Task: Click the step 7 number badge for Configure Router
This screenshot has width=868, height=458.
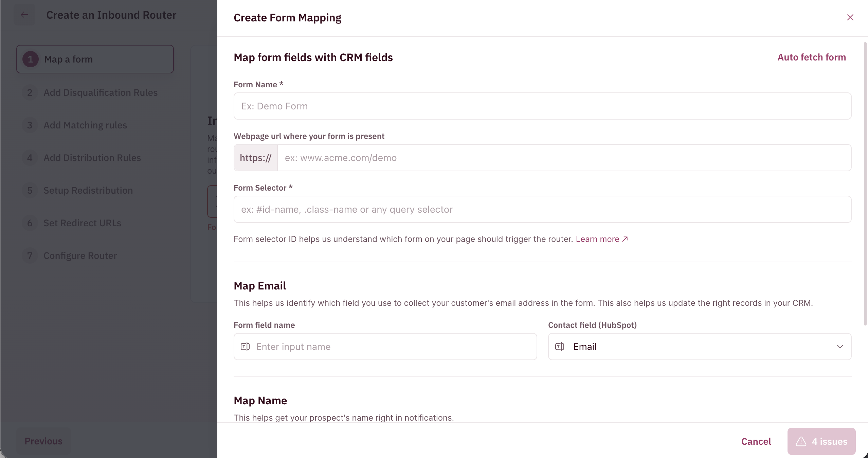Action: coord(30,256)
